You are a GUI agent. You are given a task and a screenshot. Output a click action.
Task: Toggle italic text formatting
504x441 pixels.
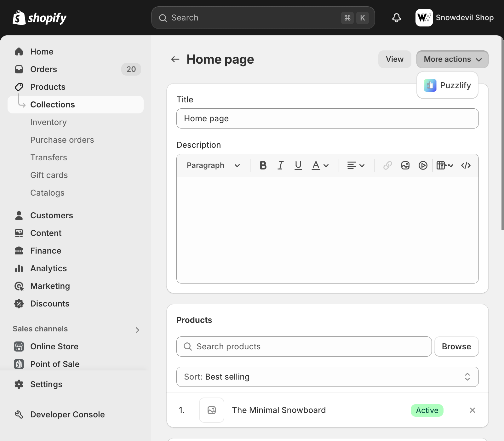280,165
